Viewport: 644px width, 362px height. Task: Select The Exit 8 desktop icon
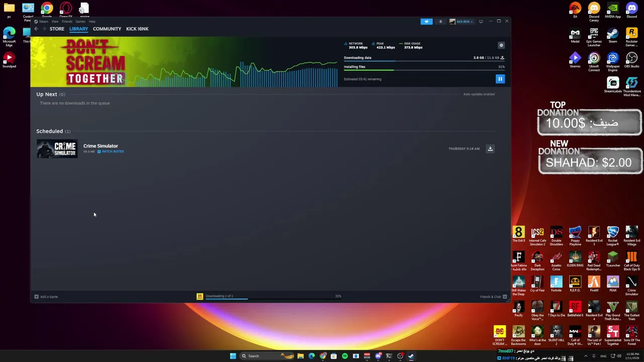point(518,235)
